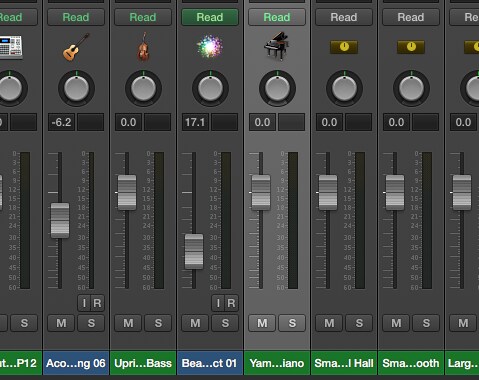Image resolution: width=479 pixels, height=380 pixels.
Task: Open Read automation menu on Beat channel
Action: (x=210, y=17)
